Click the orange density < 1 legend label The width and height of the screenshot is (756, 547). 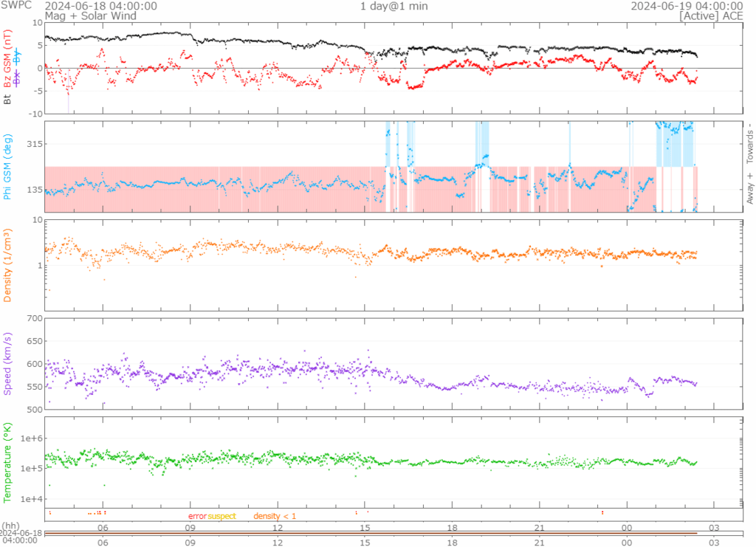click(x=275, y=516)
